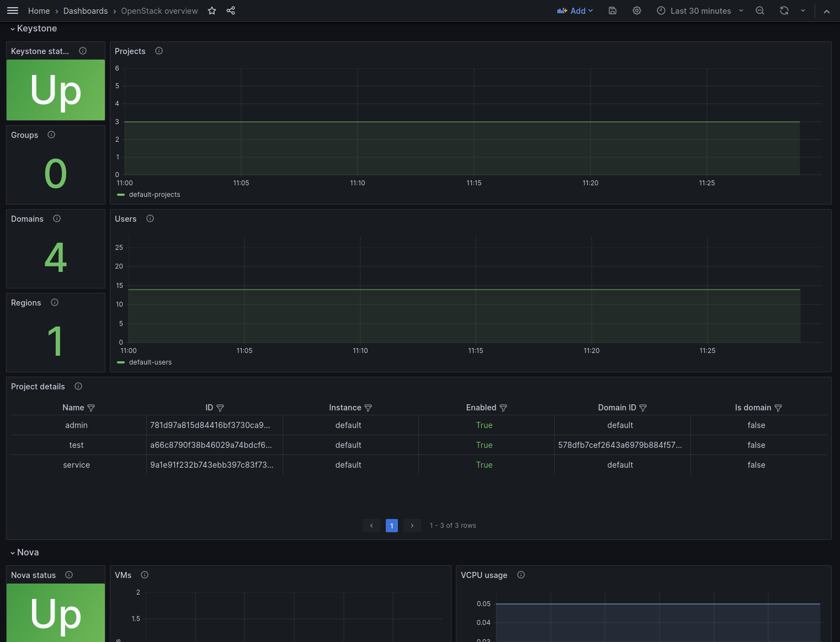Open Dashboards breadcrumb link
Screen dimensions: 840x642
[x=86, y=11]
